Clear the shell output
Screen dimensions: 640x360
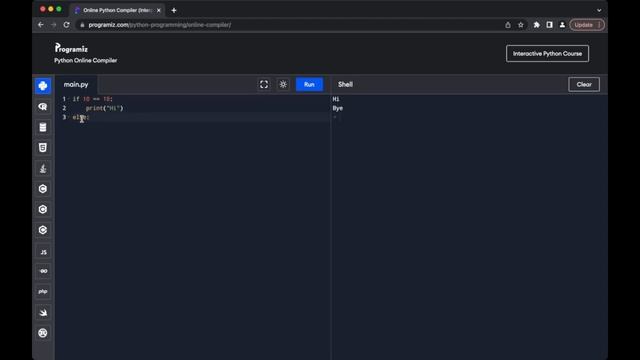pyautogui.click(x=584, y=84)
